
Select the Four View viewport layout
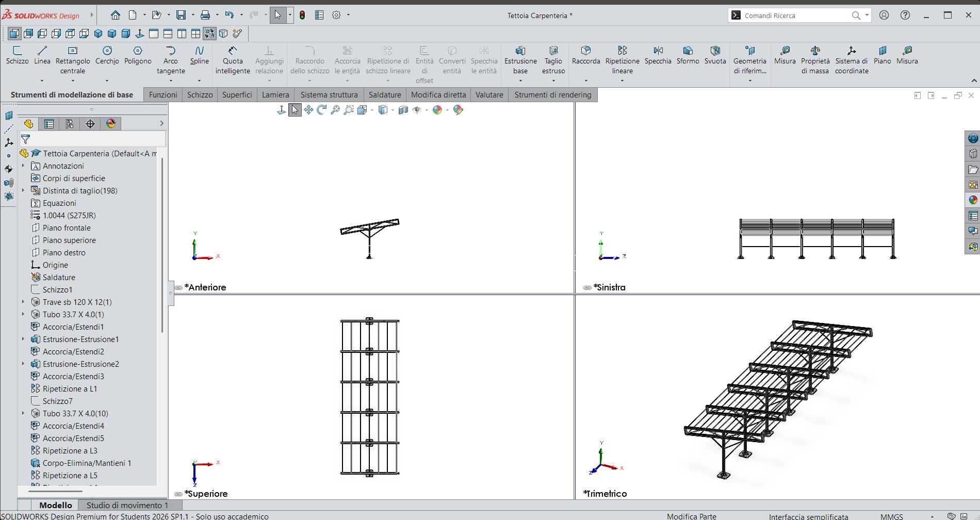195,34
